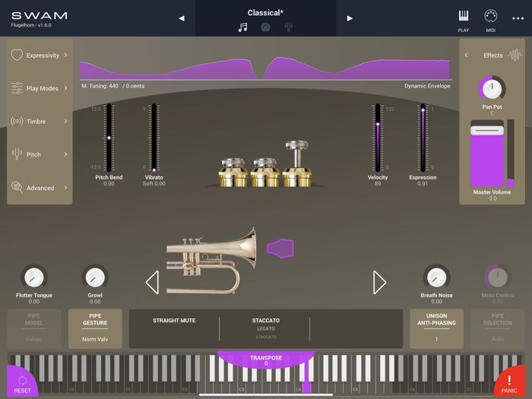This screenshot has height=399, width=532.
Task: Select the music notes preset category icon
Action: tap(242, 27)
